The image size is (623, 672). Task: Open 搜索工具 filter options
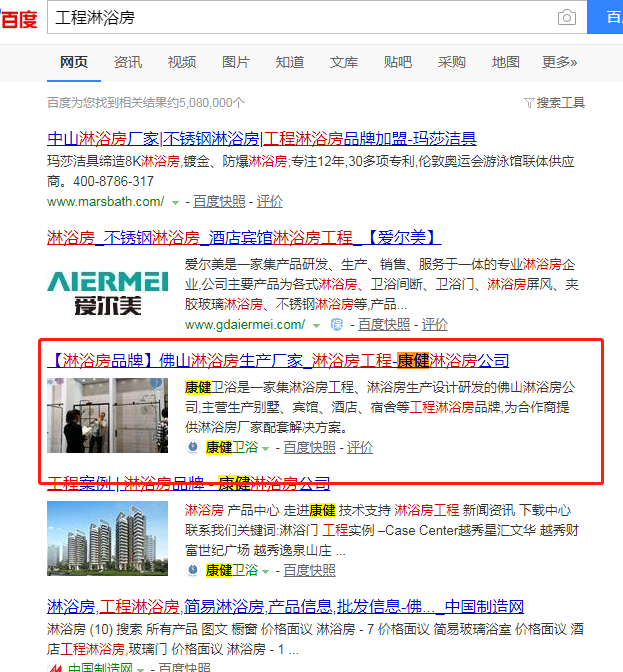click(x=560, y=102)
